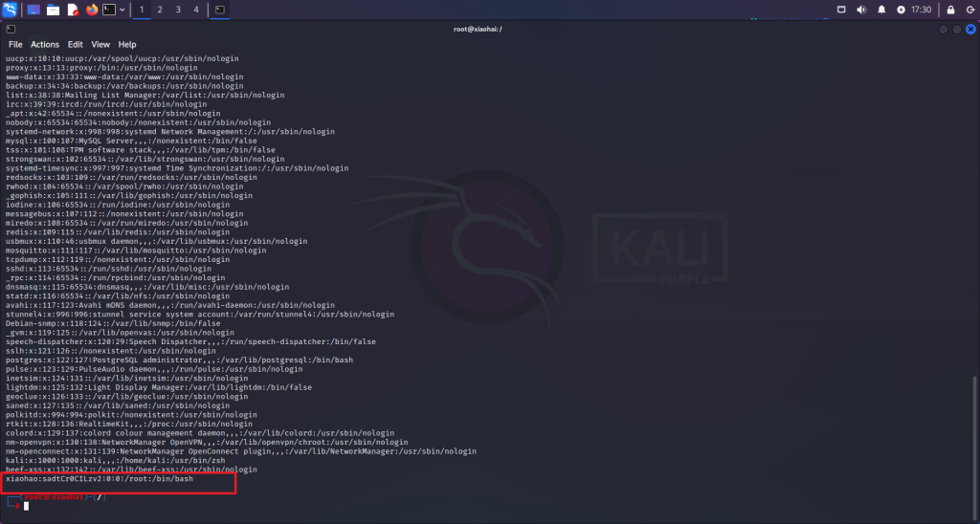
Task: Open the Help menu
Action: 127,44
